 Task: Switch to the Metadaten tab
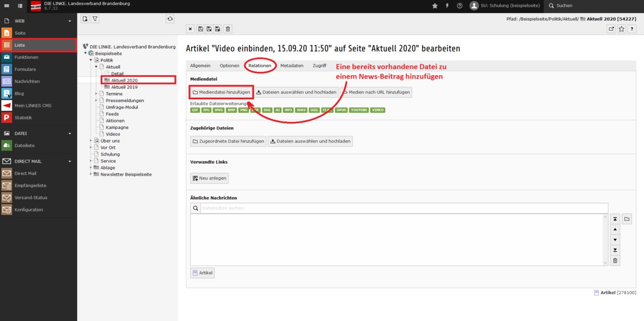292,66
